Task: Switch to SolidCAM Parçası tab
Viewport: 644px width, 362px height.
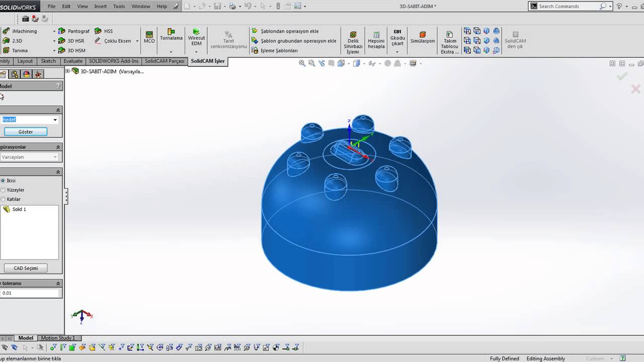Action: coord(165,61)
